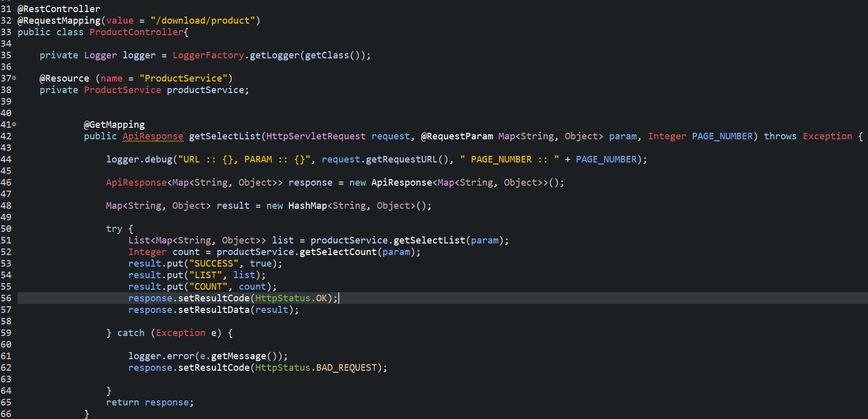This screenshot has height=419, width=868.
Task: Select the "/download/product" string literal
Action: (203, 21)
